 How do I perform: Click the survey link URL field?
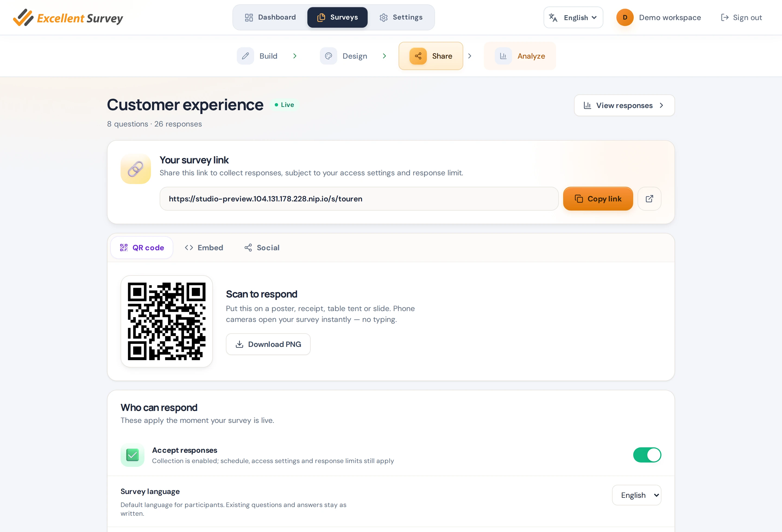coord(359,199)
